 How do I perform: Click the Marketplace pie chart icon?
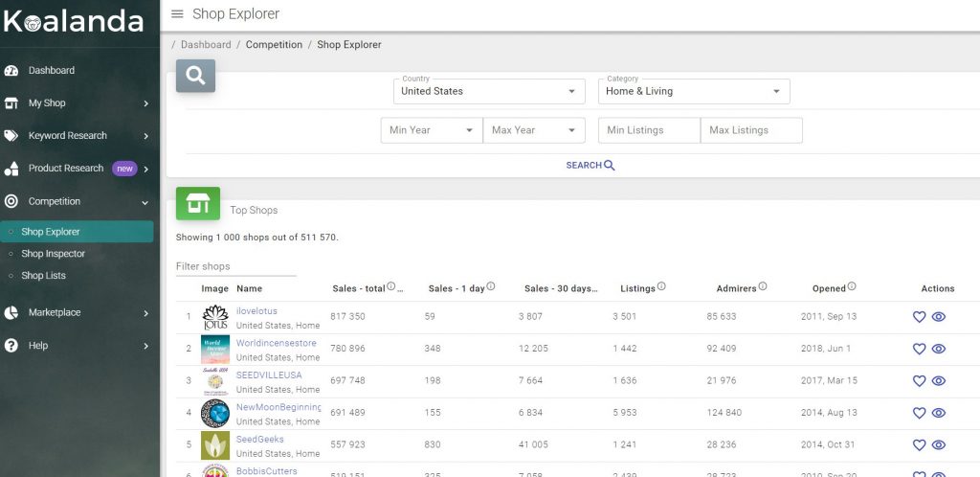tap(11, 312)
